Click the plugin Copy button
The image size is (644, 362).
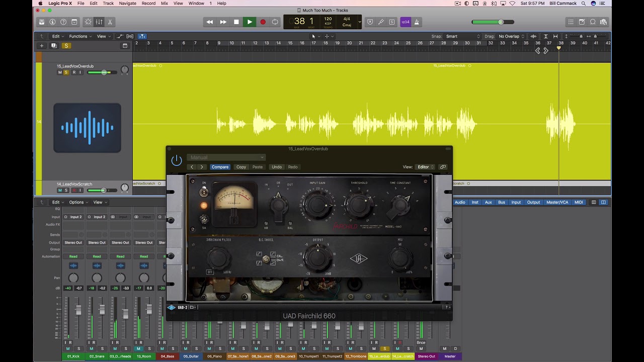point(242,167)
